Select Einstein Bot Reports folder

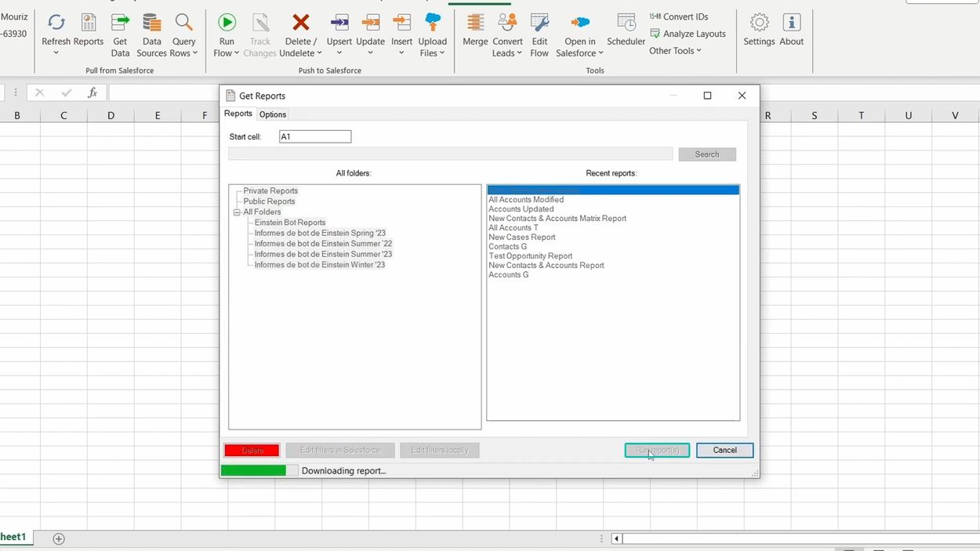pos(290,223)
